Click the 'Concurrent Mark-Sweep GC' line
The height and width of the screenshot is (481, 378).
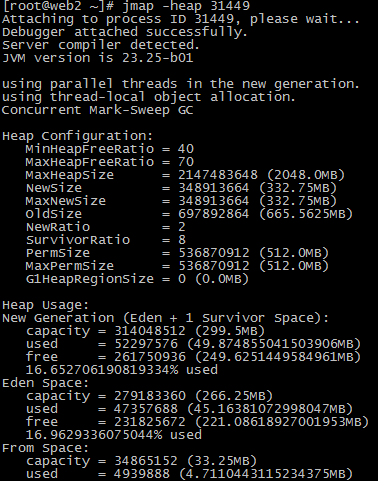[98, 110]
